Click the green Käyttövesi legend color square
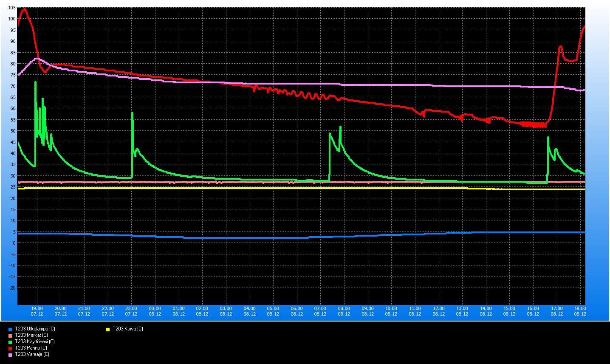The width and height of the screenshot is (610, 364). tap(10, 342)
